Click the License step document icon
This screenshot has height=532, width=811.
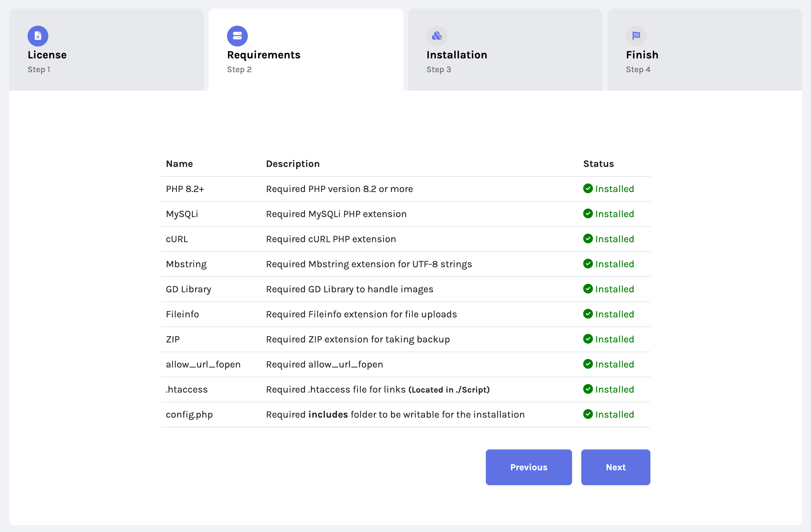(x=38, y=36)
